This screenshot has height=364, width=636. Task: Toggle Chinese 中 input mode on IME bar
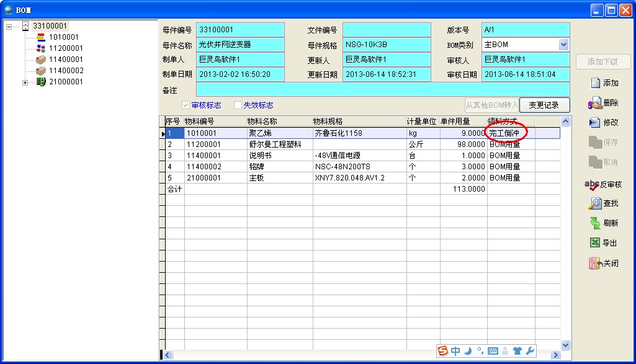(x=455, y=351)
